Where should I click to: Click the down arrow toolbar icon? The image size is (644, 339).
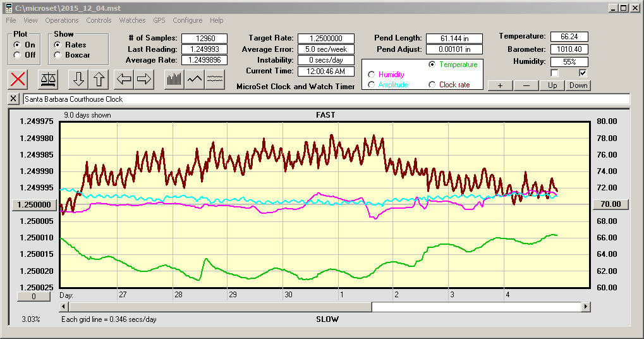(x=78, y=79)
